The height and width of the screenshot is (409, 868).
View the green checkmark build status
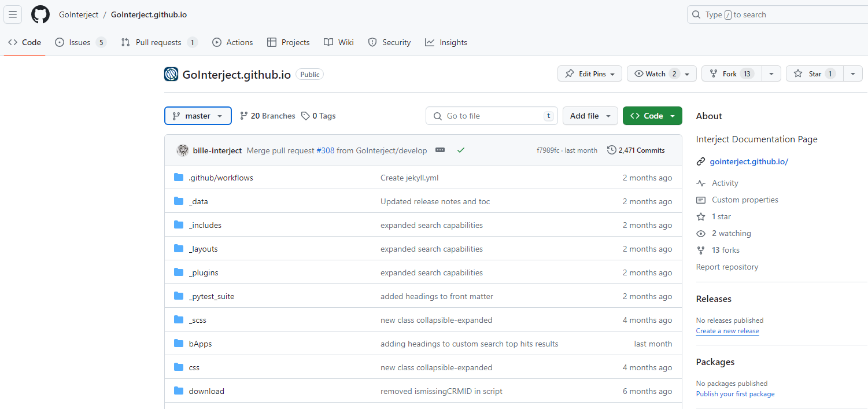461,150
